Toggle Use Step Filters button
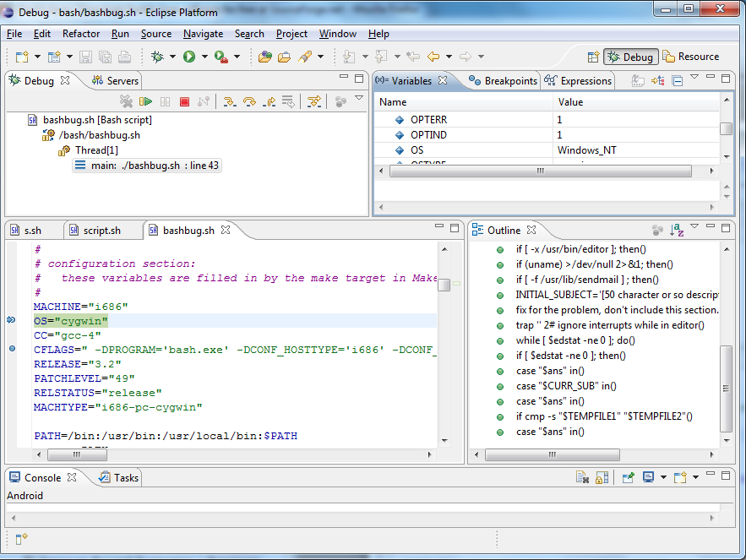 [x=314, y=102]
